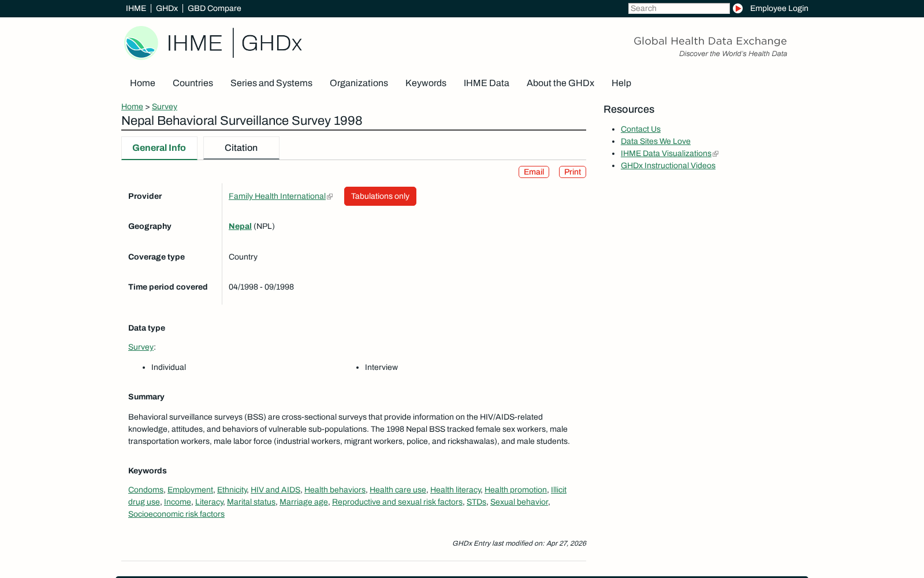Go to the Home menu item
The height and width of the screenshot is (578, 924).
tap(143, 83)
